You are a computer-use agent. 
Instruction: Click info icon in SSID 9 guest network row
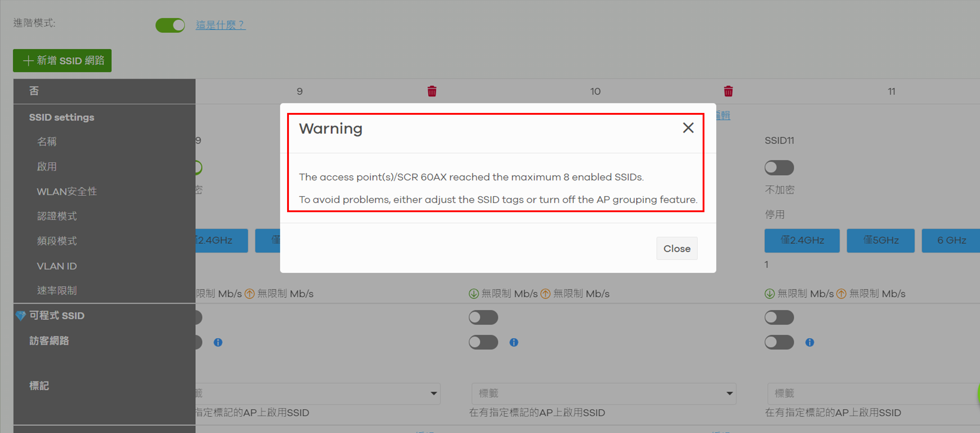[x=217, y=342]
